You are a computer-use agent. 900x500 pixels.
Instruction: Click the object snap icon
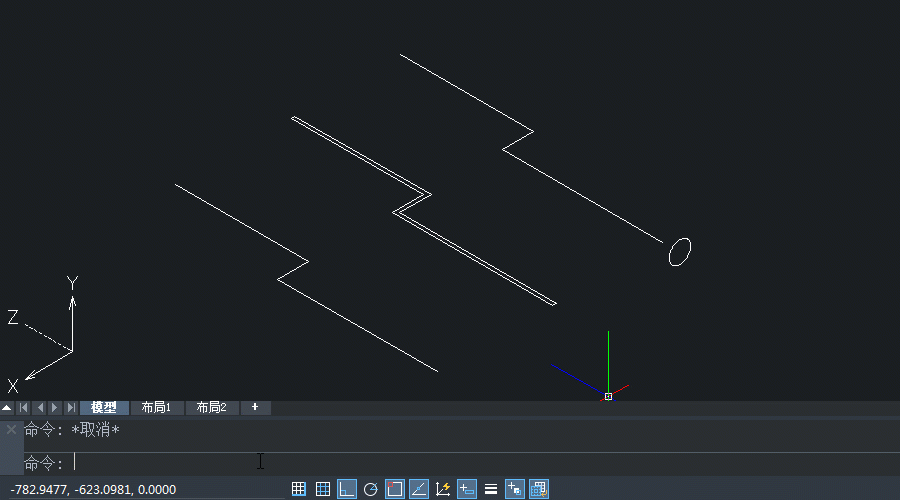(x=395, y=489)
